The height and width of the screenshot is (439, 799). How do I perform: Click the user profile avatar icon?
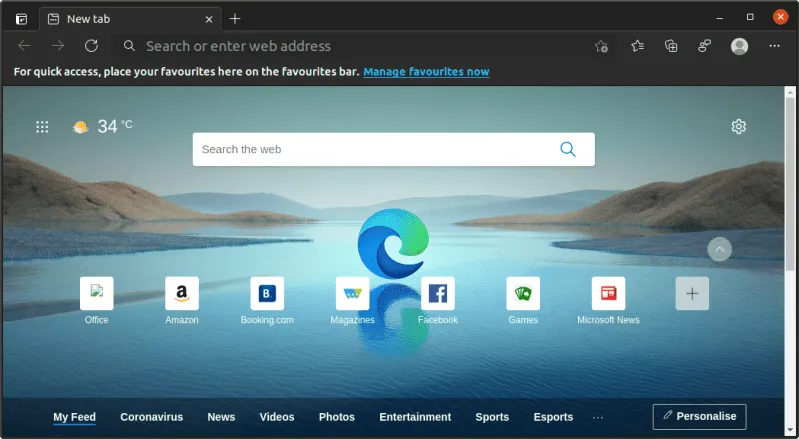click(739, 46)
